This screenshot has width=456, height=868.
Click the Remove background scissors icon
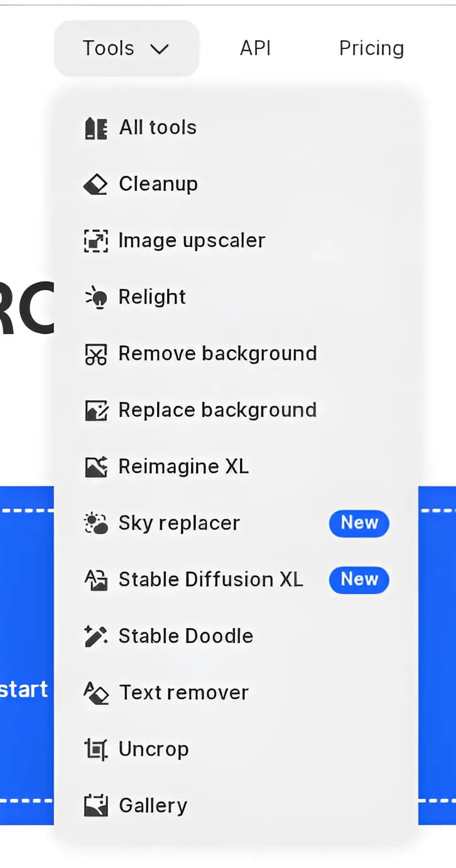pyautogui.click(x=96, y=354)
